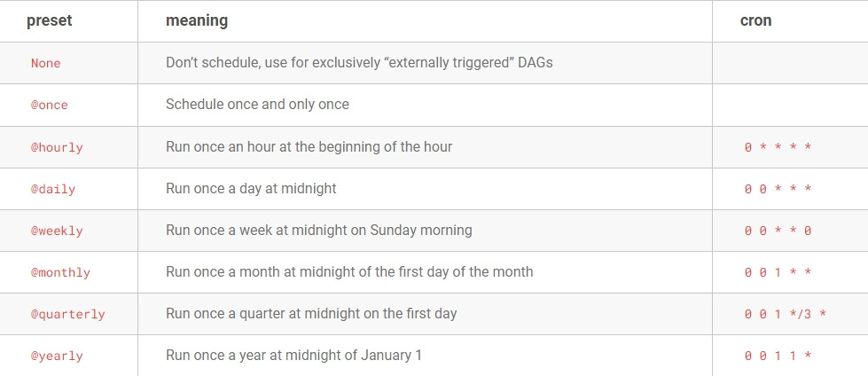This screenshot has width=868, height=376.
Task: Click the 'cron' column header
Action: (755, 20)
